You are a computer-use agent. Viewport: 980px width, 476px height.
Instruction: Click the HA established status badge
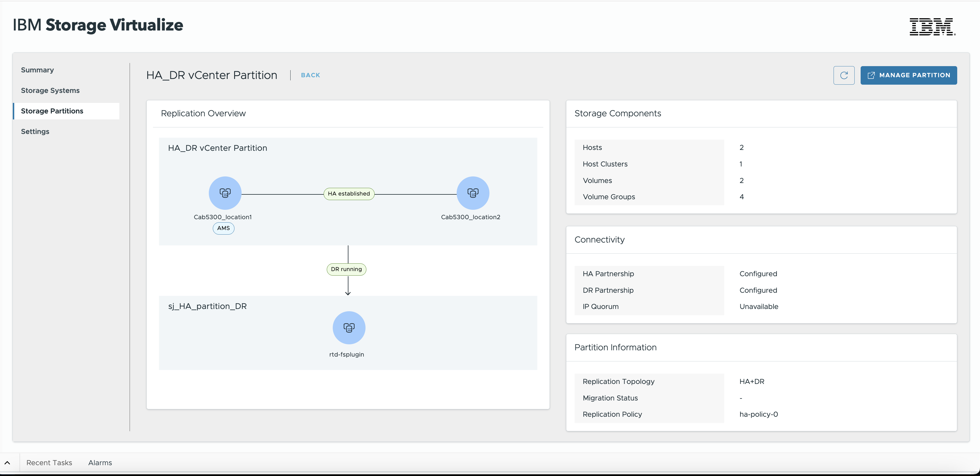[x=348, y=194]
